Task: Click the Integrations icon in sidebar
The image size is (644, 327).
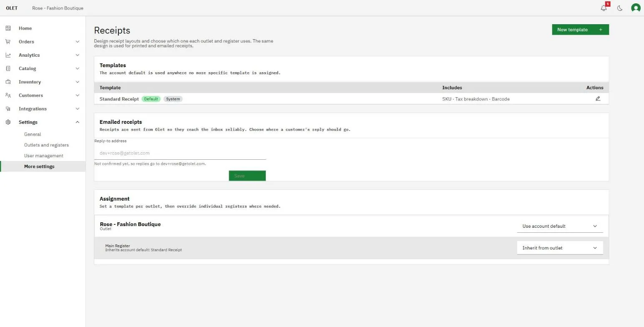Action: pos(8,108)
